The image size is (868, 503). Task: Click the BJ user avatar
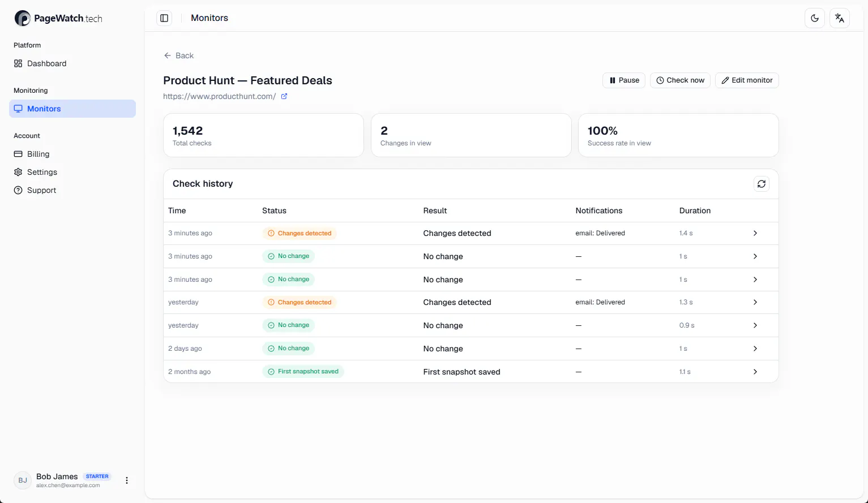tap(23, 480)
